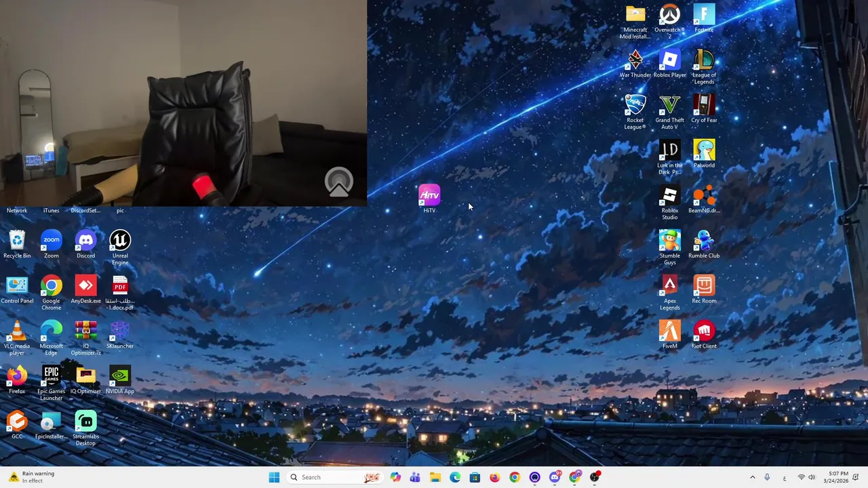Open File Explorer from the taskbar
Screen dimensions: 868x488
(x=435, y=477)
